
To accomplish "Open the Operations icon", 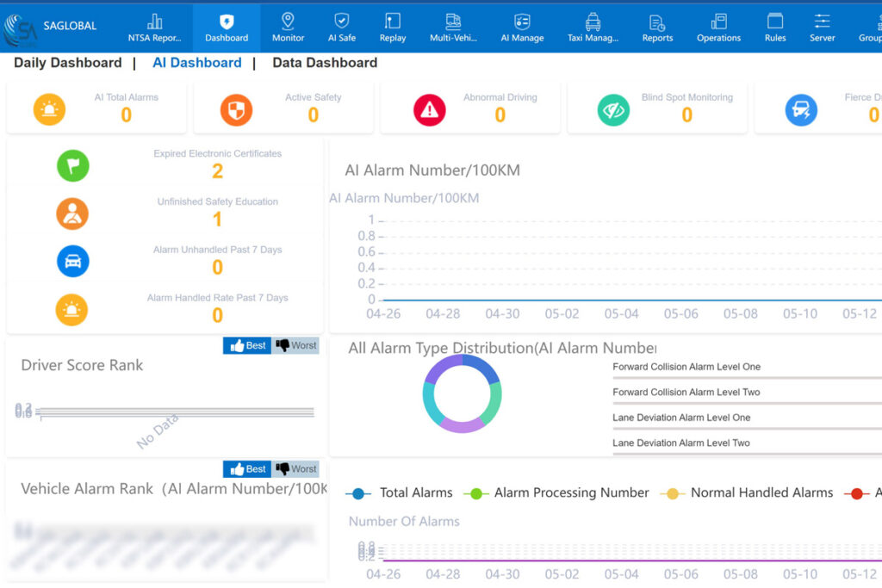I will (x=719, y=22).
